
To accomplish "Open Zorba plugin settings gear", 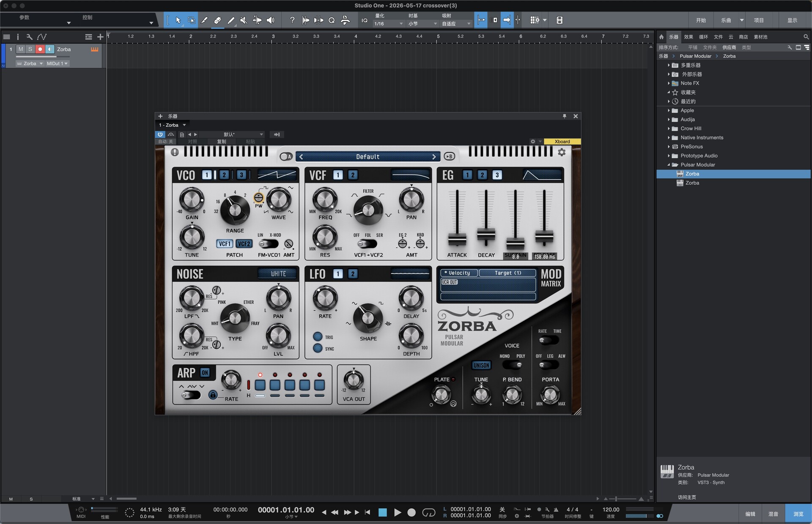I will pyautogui.click(x=562, y=152).
